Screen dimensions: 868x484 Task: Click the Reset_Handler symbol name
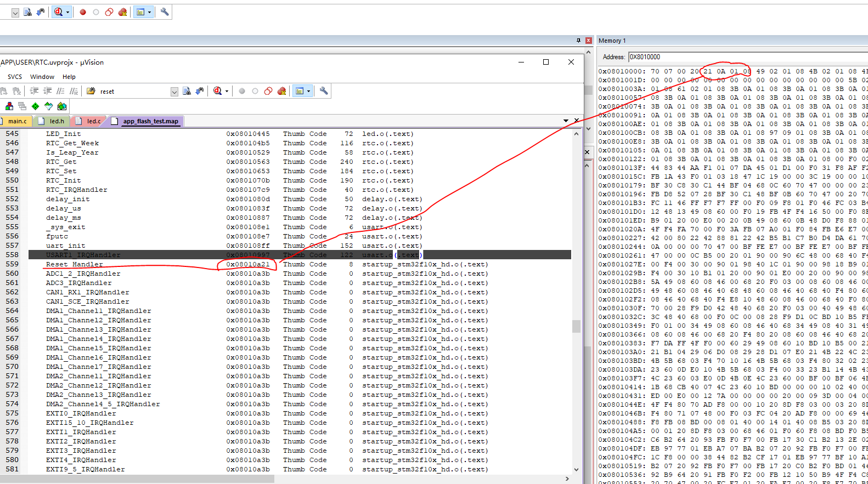tap(74, 264)
